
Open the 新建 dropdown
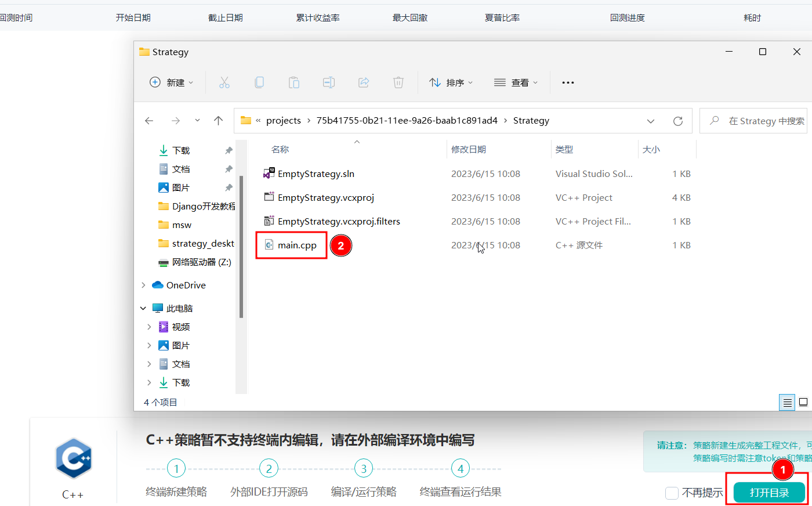coord(172,82)
